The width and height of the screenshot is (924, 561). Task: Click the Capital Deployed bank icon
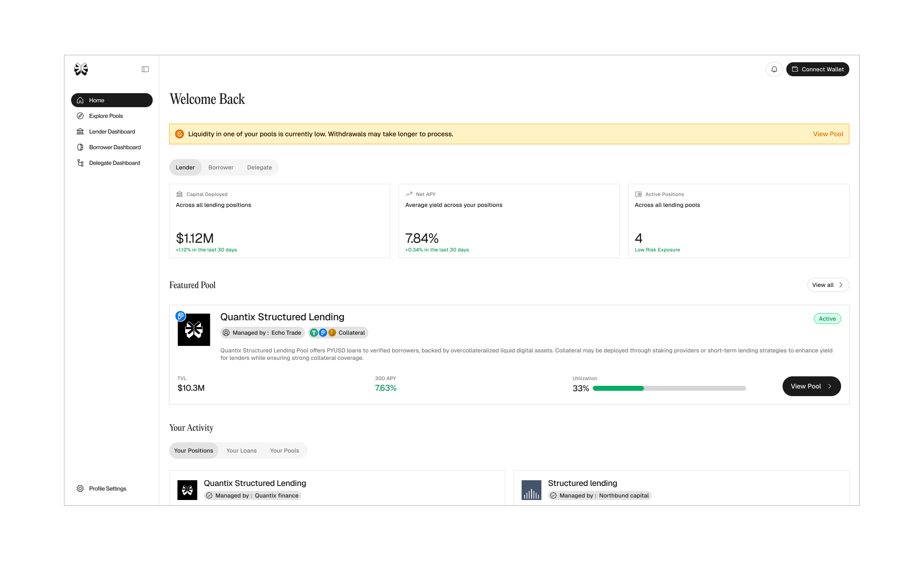pos(179,194)
